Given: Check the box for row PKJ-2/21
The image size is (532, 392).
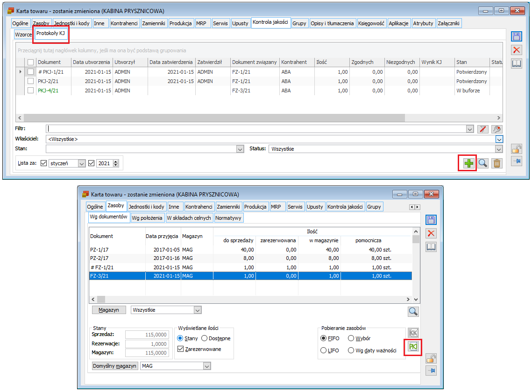Looking at the screenshot, I should click(30, 81).
